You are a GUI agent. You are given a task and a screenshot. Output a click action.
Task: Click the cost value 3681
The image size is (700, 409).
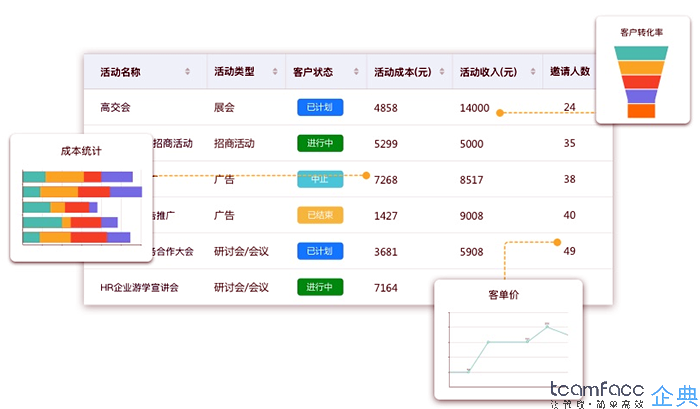coord(386,252)
